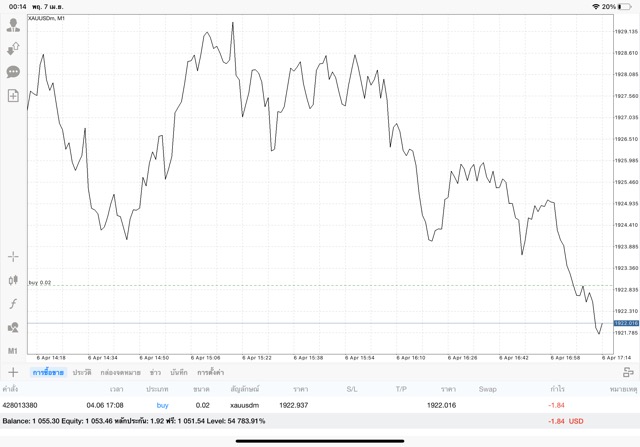
Task: Open the กล่องจดหมาย tab
Action: 120,372
